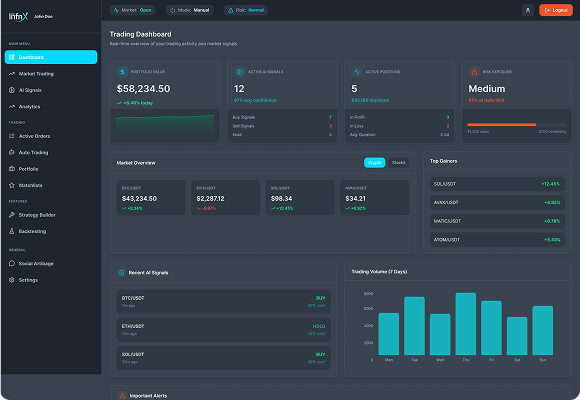Image resolution: width=580 pixels, height=400 pixels.
Task: Open the AVAX/USDT market card
Action: tap(374, 198)
